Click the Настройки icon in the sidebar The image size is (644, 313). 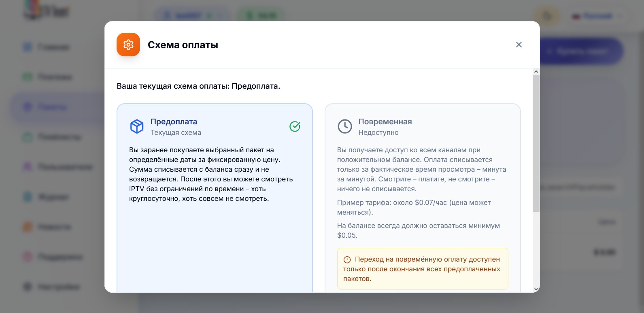point(28,287)
